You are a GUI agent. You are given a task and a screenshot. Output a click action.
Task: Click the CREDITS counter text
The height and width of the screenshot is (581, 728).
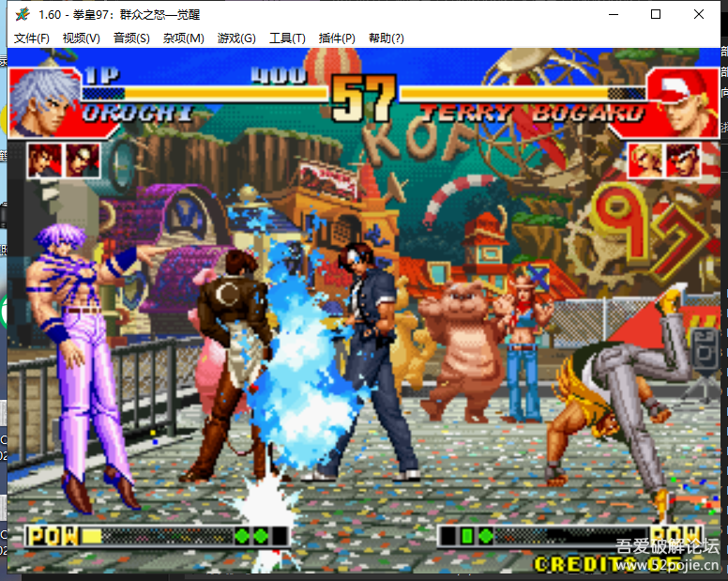click(608, 564)
